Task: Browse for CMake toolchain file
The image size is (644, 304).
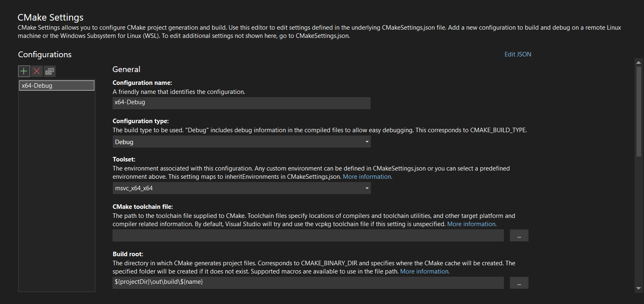Action: coord(519,236)
